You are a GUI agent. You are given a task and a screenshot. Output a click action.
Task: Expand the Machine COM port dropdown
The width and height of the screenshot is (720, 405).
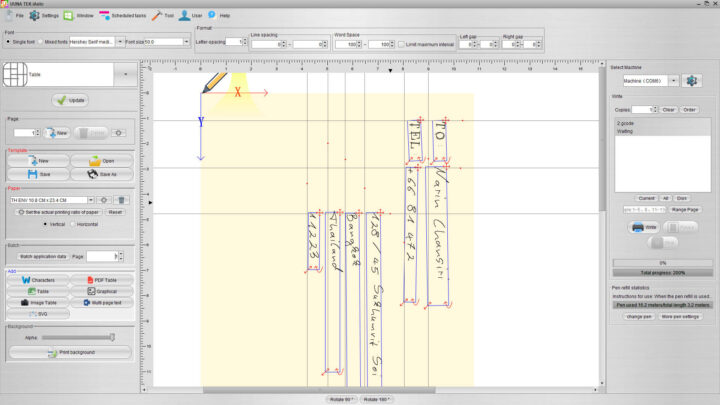coord(673,81)
